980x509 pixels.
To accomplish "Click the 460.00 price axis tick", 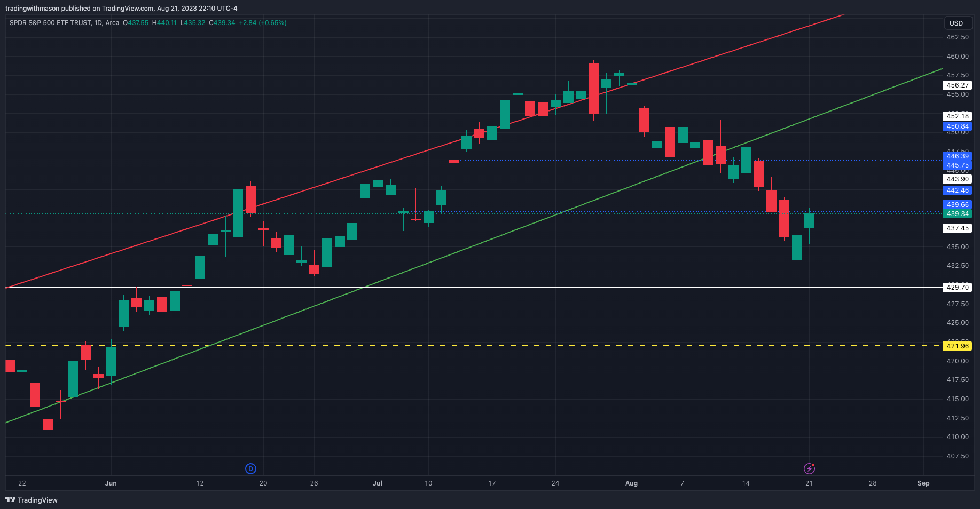I will tap(958, 57).
